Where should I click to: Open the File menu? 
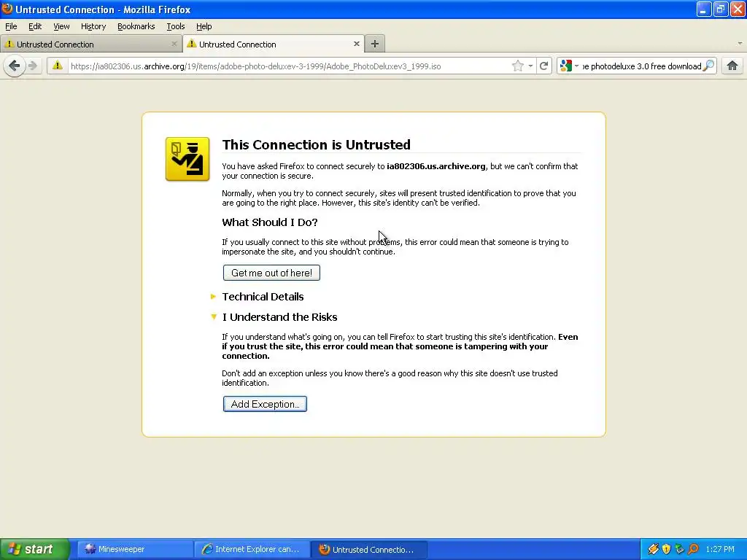tap(11, 26)
